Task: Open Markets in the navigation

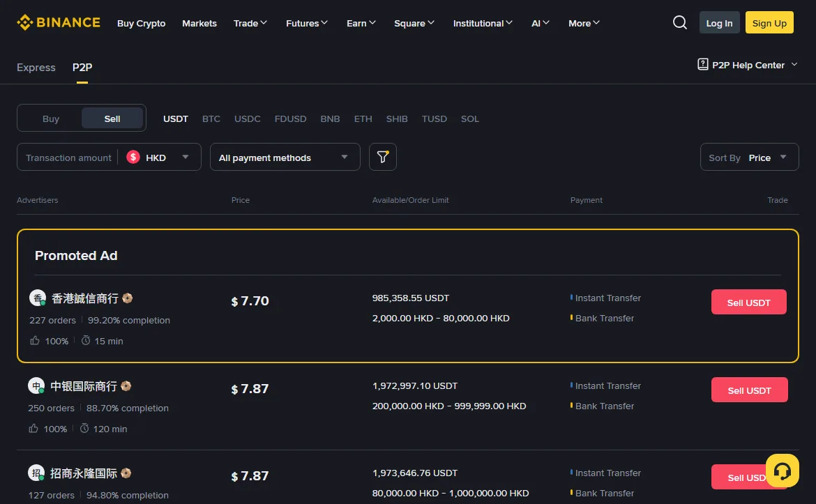Action: [x=199, y=23]
